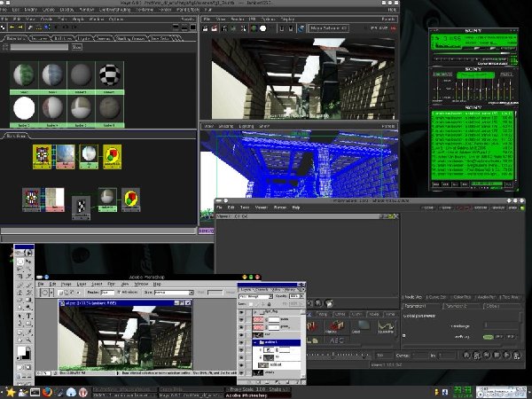Switch to the Channels tab in Layers panel
Viewport: 532px width, 399px height.
(x=262, y=290)
